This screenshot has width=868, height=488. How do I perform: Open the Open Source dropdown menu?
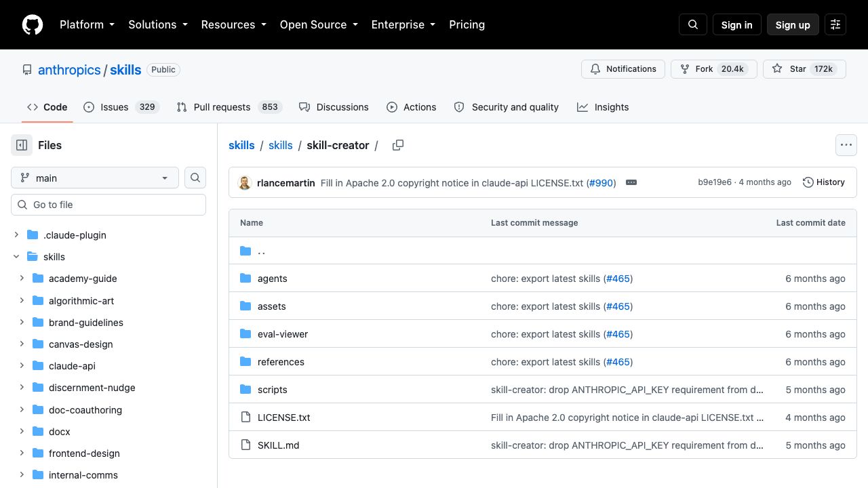319,24
